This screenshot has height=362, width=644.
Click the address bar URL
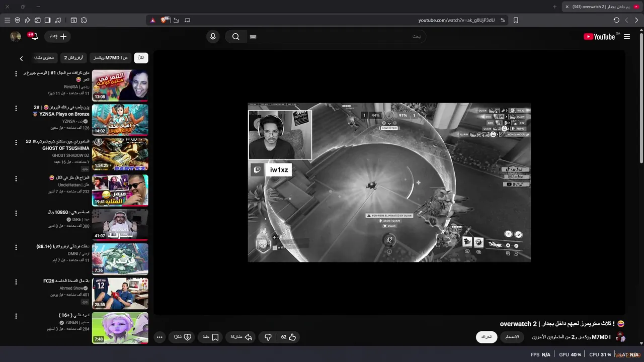click(x=456, y=20)
